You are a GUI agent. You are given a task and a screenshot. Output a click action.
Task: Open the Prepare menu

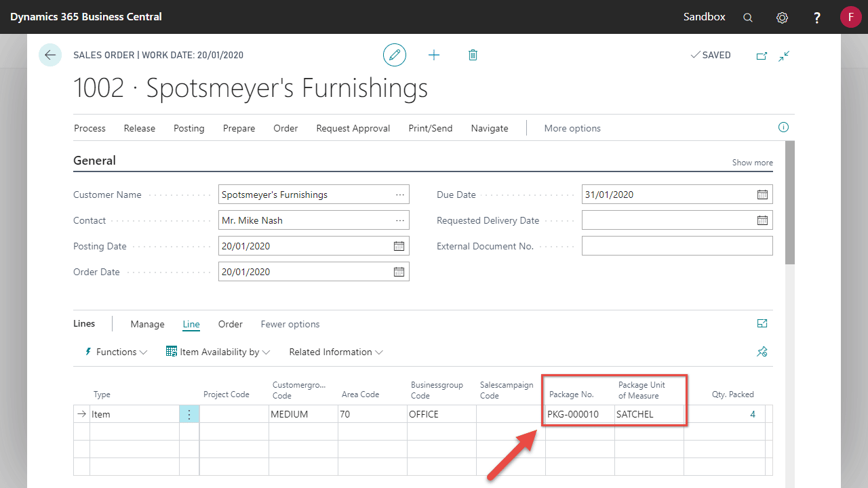click(239, 128)
